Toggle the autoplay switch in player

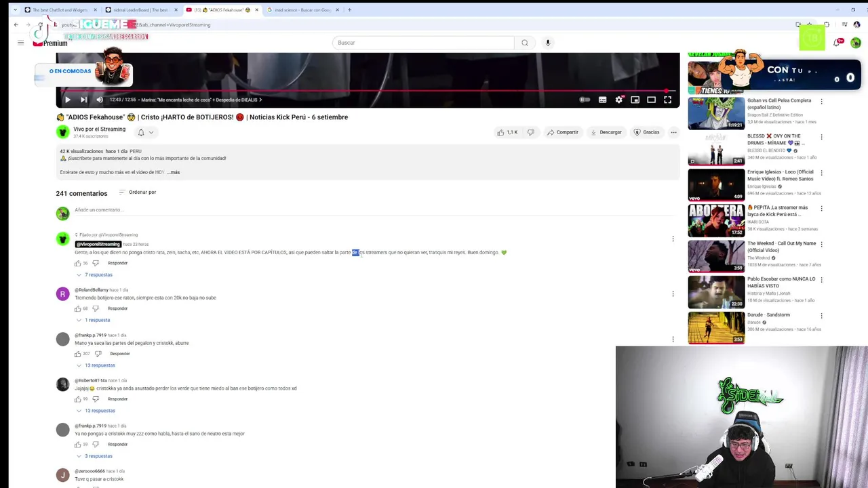[585, 100]
